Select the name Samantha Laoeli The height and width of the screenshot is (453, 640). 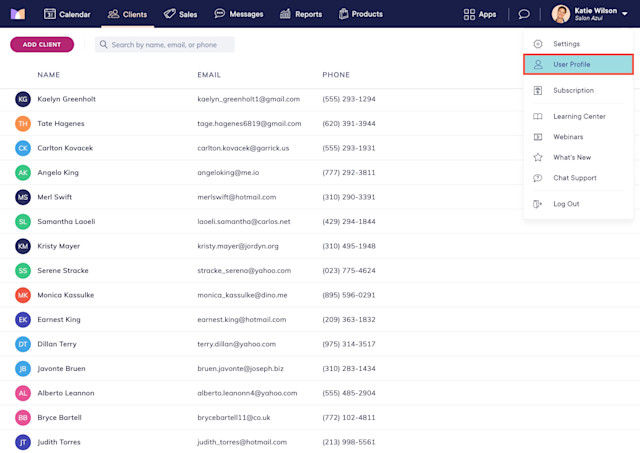pyautogui.click(x=66, y=222)
